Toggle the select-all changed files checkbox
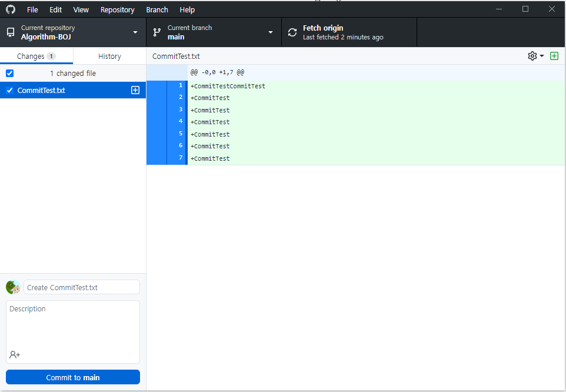 point(10,73)
